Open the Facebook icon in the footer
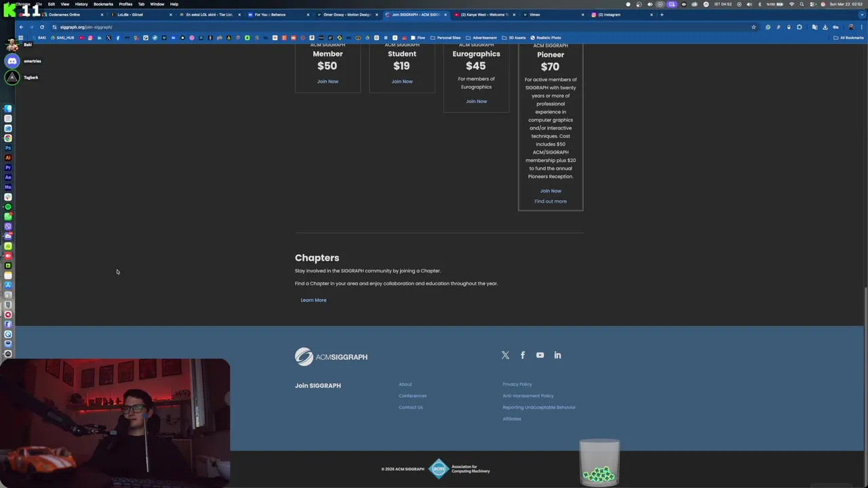The image size is (868, 488). [523, 355]
